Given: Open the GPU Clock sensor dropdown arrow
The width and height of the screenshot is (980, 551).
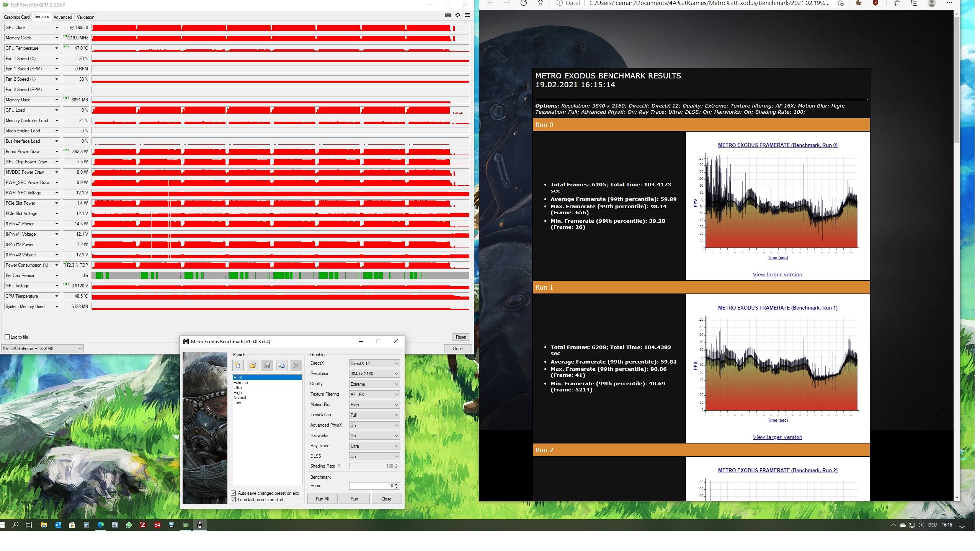Looking at the screenshot, I should click(57, 28).
